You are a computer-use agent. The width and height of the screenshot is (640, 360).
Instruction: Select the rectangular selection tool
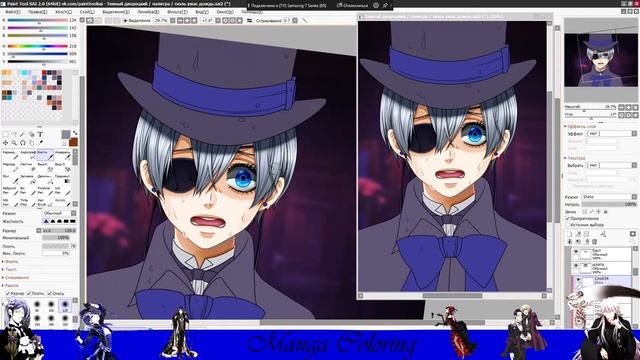pyautogui.click(x=5, y=134)
